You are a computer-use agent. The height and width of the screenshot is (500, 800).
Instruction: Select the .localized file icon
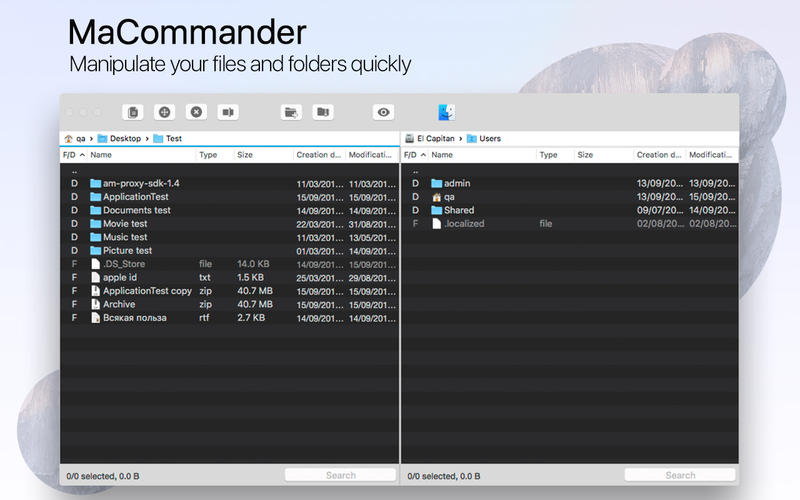click(436, 223)
